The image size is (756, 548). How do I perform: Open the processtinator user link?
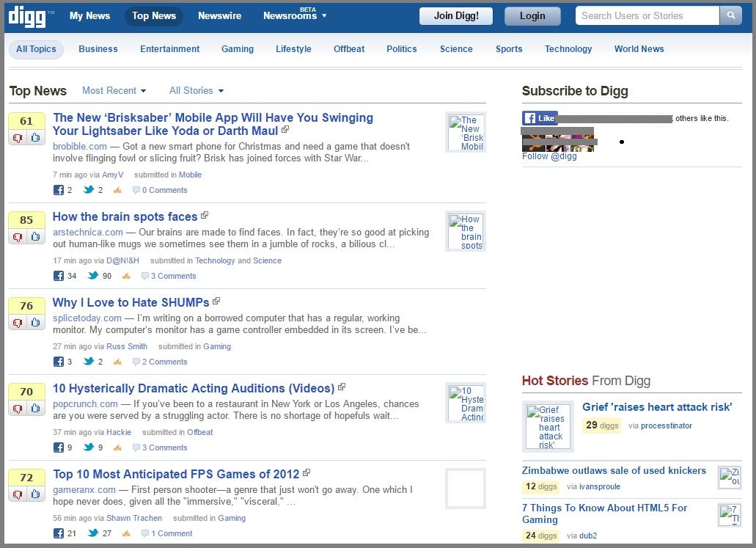coord(667,426)
